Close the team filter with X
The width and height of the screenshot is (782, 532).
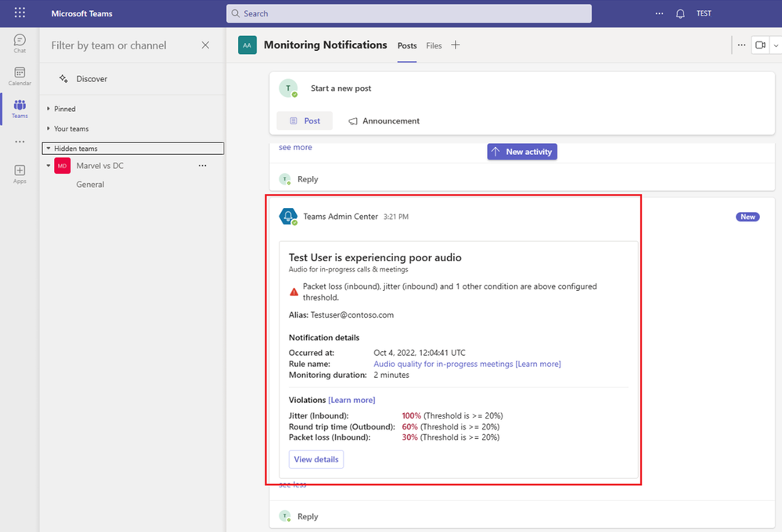pos(205,45)
